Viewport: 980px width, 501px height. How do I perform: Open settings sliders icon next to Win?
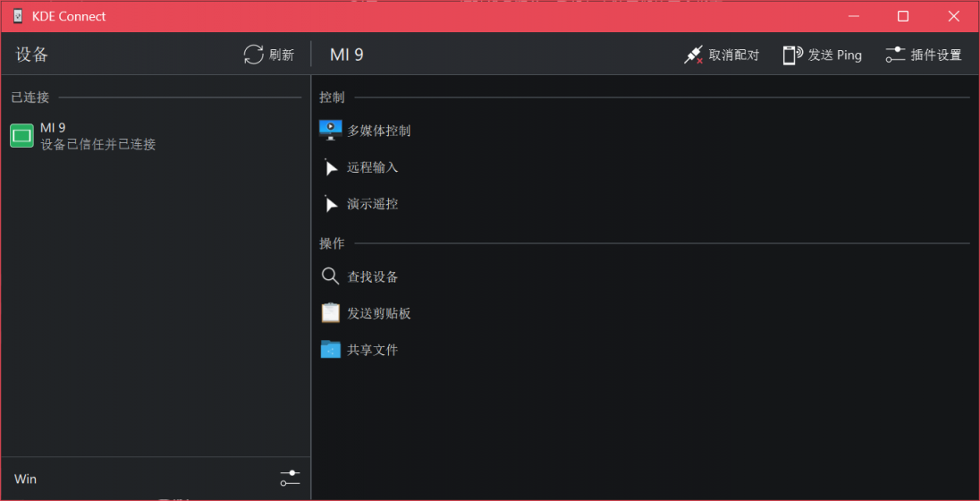pos(290,479)
